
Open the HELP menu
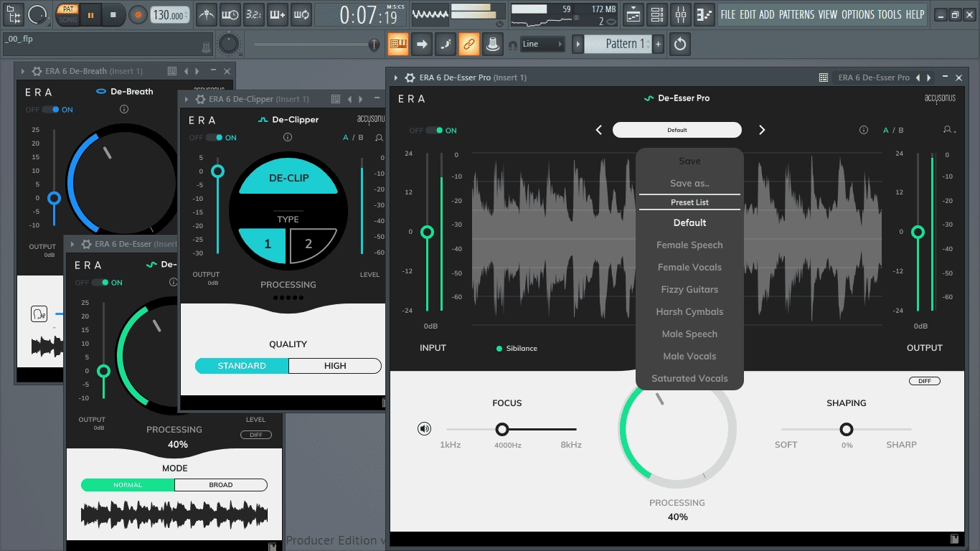[x=915, y=14]
